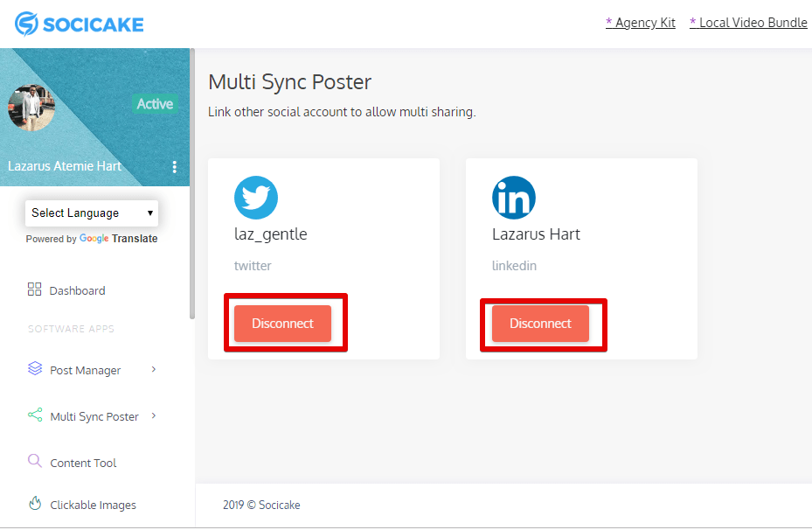Image resolution: width=812 pixels, height=530 pixels.
Task: Click the Socicake logo
Action: (x=79, y=24)
